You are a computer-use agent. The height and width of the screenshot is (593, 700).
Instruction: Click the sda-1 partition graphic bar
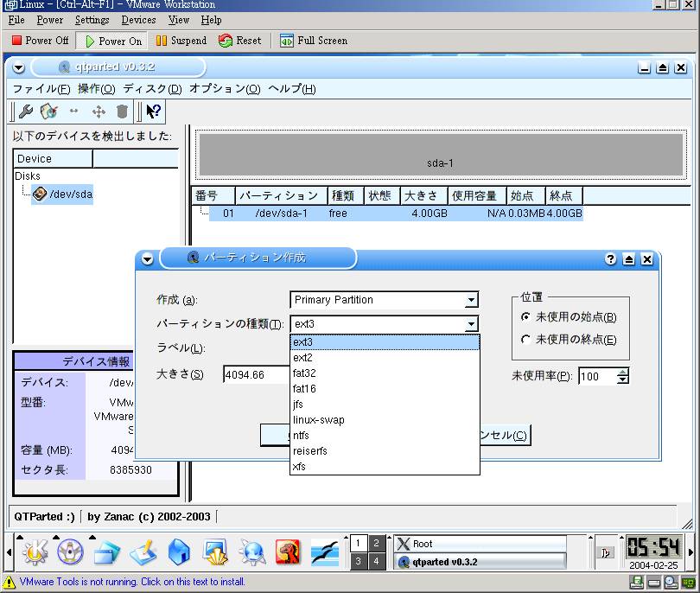click(x=441, y=155)
